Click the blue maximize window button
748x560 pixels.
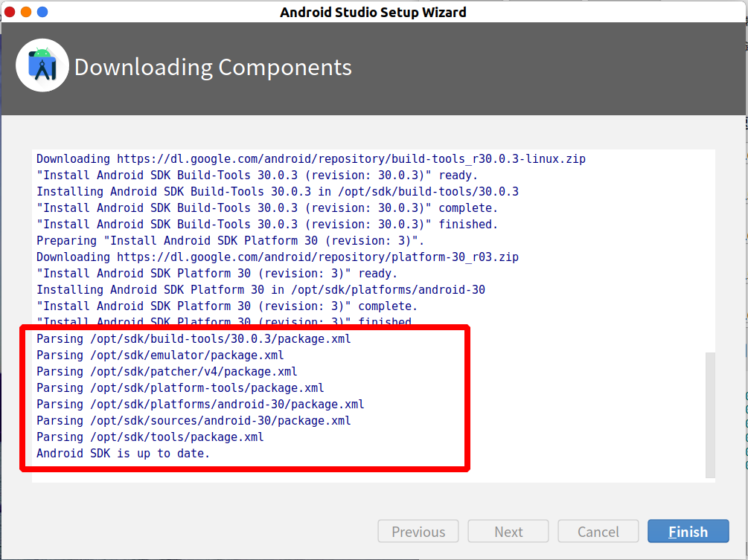(x=42, y=12)
